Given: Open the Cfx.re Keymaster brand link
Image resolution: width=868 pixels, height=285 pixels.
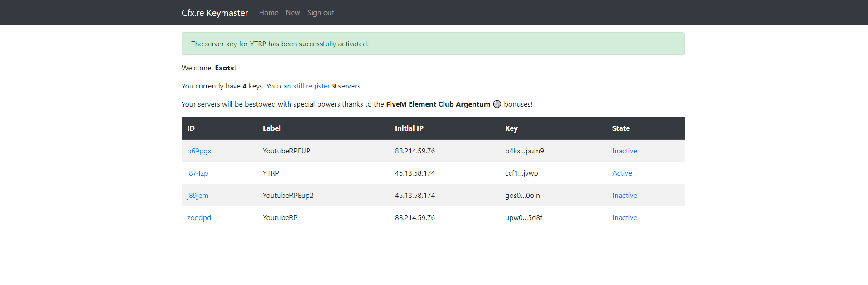Looking at the screenshot, I should [x=215, y=13].
